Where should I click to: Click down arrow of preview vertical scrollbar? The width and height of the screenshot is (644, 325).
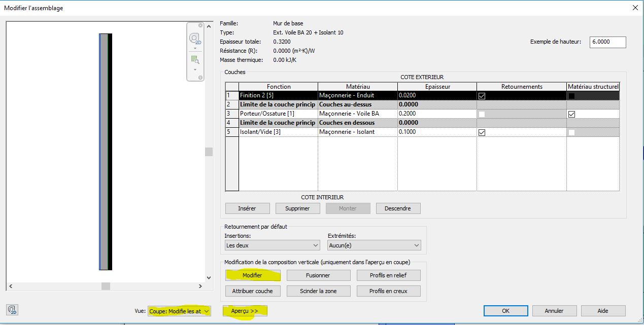(209, 278)
